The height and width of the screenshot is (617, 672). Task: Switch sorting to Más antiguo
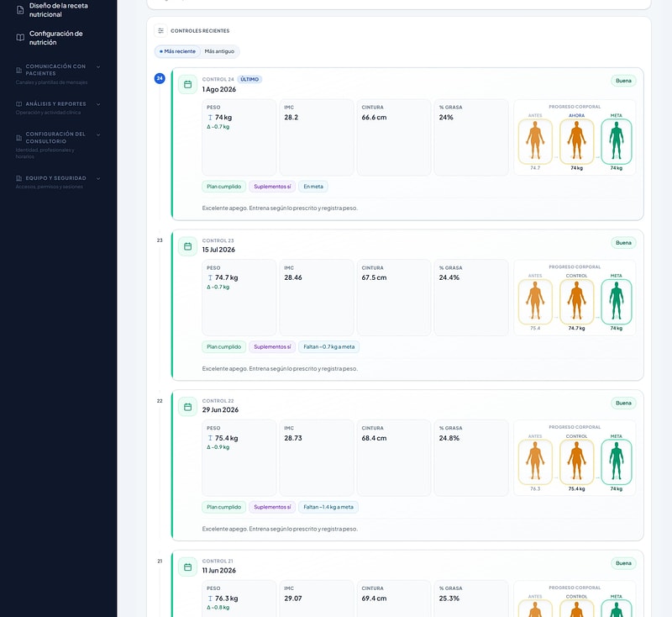click(x=219, y=51)
